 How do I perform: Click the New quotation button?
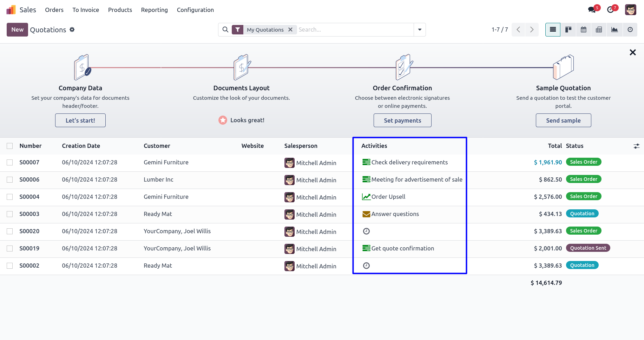coord(17,30)
